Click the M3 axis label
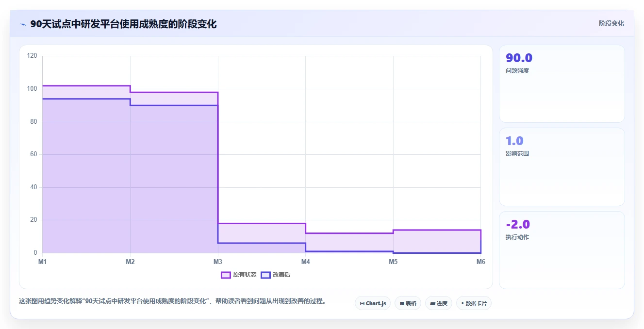Viewport: 644px width, 329px height. (218, 262)
